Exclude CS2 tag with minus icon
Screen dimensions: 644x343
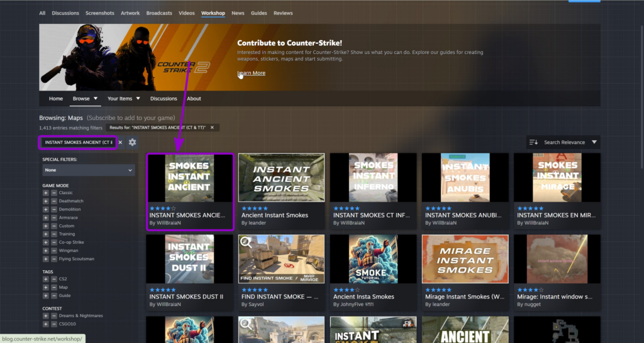pyautogui.click(x=54, y=279)
